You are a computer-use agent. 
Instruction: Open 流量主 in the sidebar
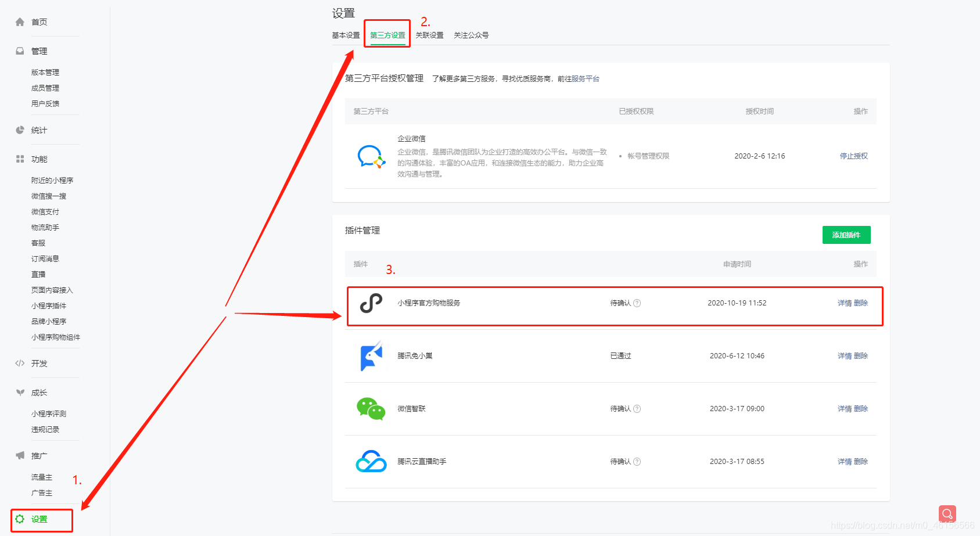(42, 477)
